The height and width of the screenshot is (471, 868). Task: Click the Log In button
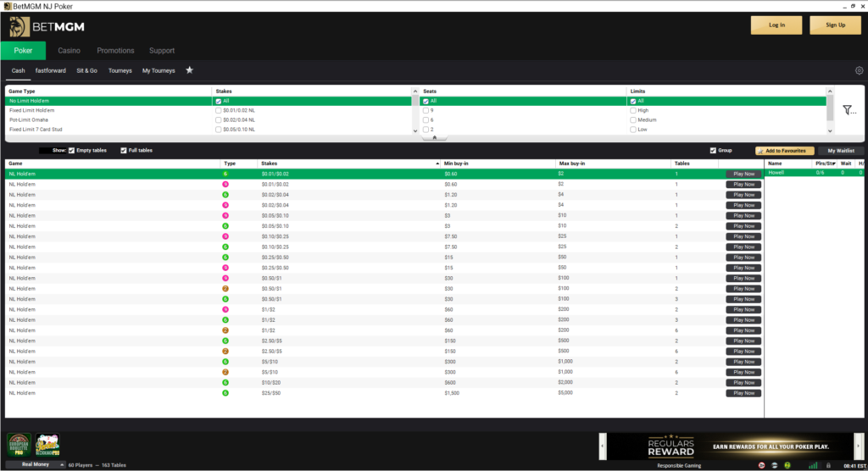(776, 25)
